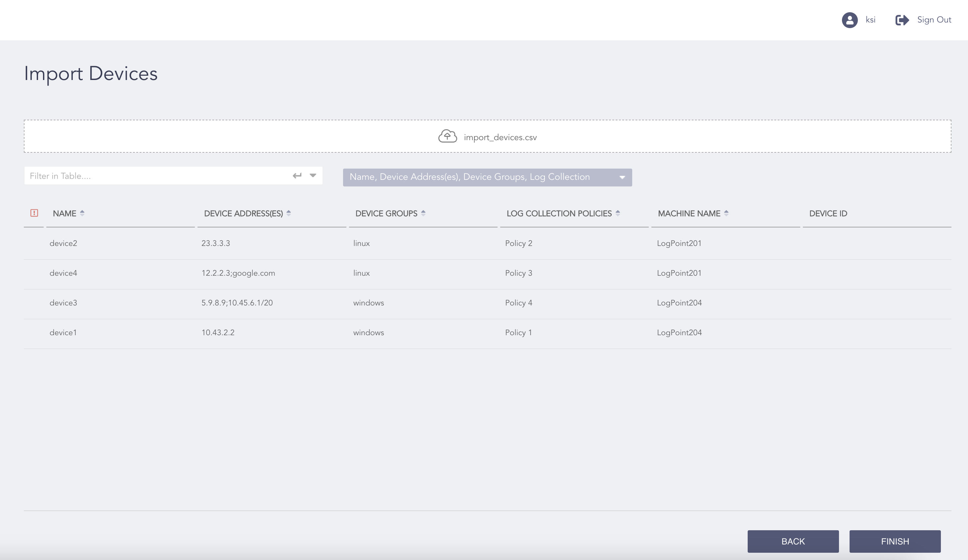Click the FINISH button
Screen dimensions: 968x560
[x=895, y=541]
